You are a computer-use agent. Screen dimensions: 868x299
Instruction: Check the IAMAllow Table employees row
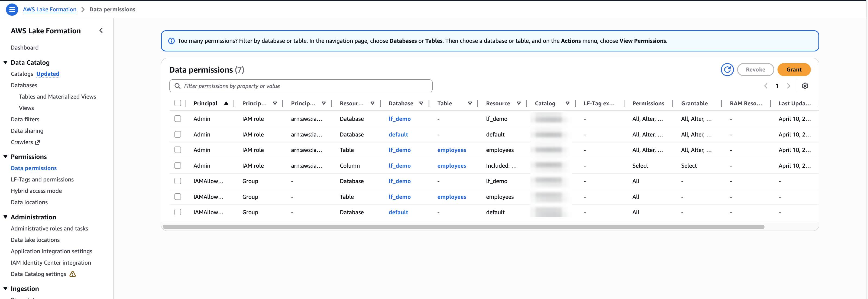pyautogui.click(x=177, y=197)
